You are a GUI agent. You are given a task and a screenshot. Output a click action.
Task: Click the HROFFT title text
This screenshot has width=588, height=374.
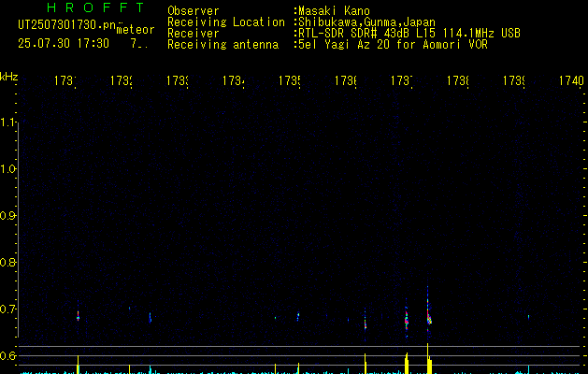click(95, 7)
